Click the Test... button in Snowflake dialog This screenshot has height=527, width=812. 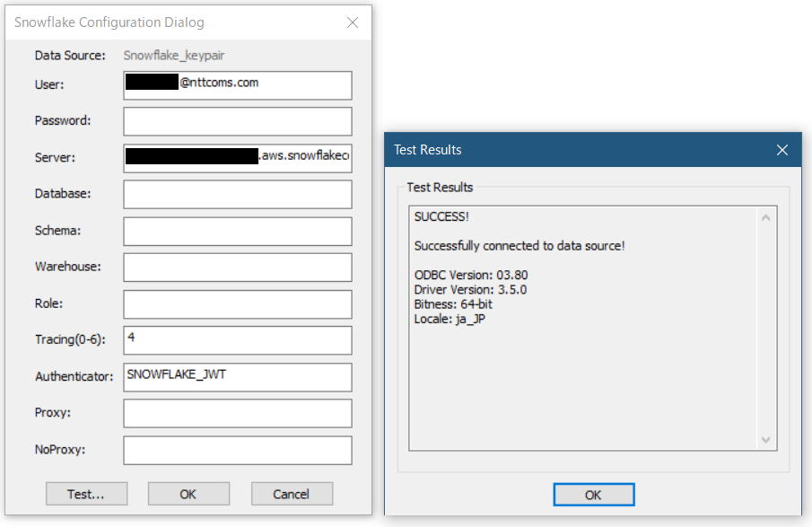point(86,494)
